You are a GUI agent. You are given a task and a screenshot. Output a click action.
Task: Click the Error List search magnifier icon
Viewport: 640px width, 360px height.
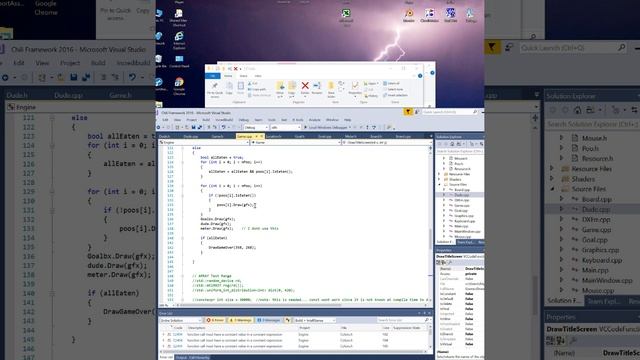click(x=426, y=320)
